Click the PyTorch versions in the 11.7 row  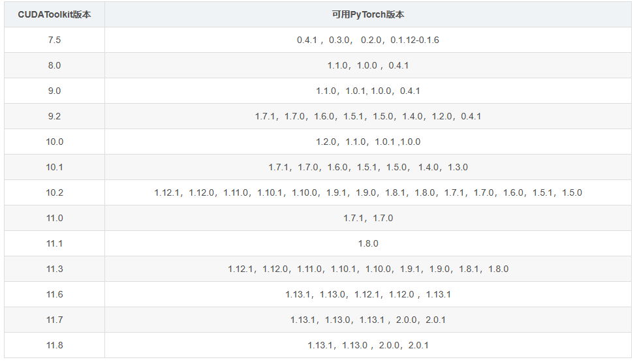(x=368, y=320)
